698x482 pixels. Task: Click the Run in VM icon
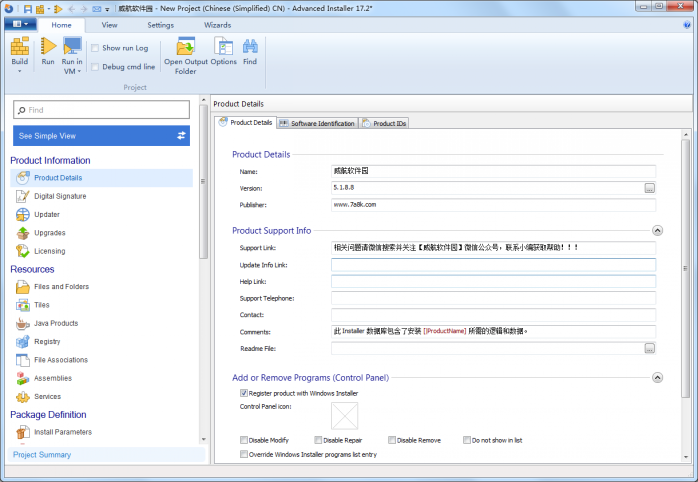[x=72, y=46]
